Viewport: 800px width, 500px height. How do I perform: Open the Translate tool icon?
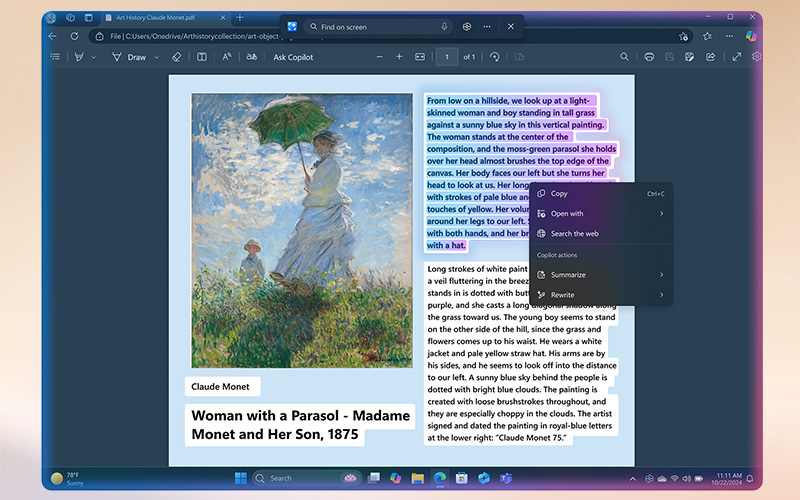pos(252,57)
